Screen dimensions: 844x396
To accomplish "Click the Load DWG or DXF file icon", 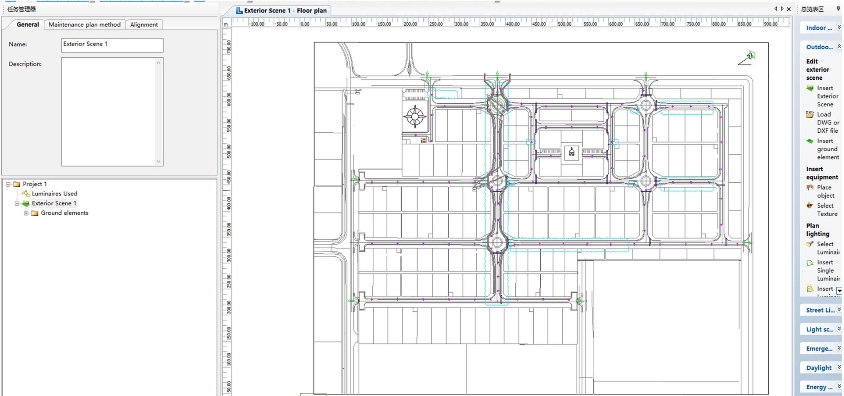I will (x=810, y=115).
